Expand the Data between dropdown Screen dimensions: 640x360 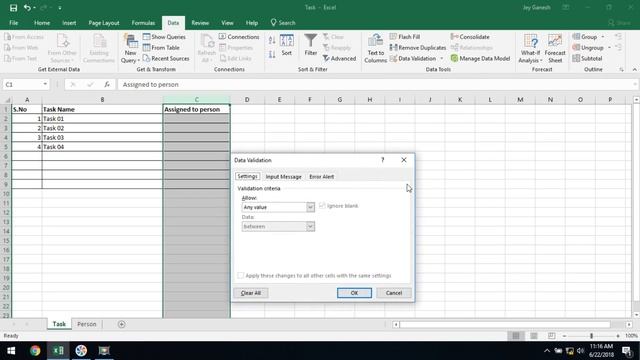point(310,227)
